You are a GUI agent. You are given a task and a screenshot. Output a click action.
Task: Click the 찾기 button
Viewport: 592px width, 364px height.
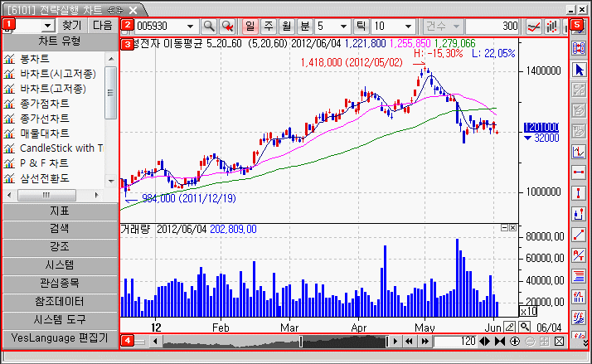click(73, 26)
